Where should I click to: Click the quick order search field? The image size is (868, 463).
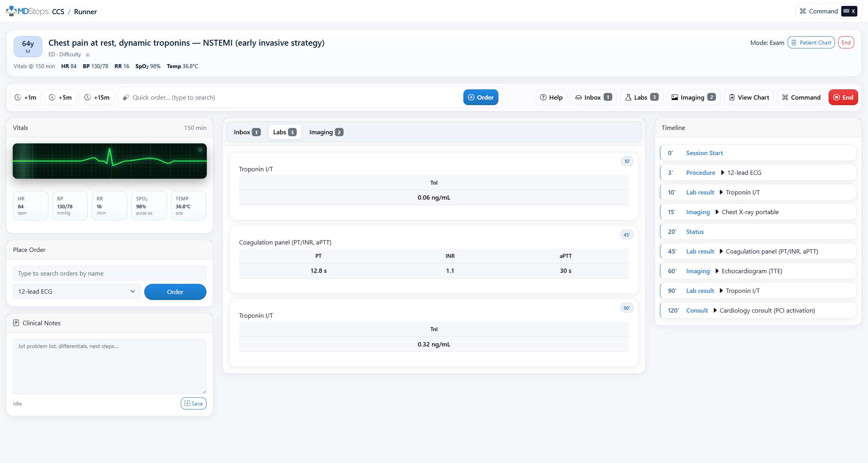[x=276, y=97]
